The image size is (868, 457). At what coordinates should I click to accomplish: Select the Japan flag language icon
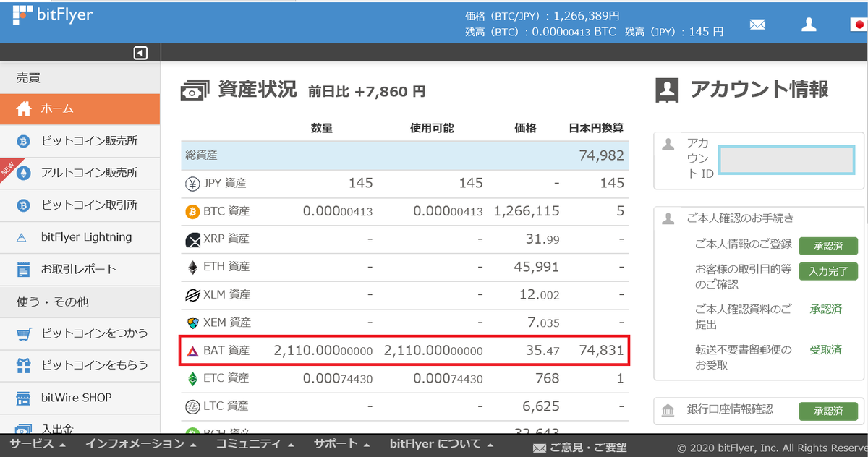tap(859, 25)
